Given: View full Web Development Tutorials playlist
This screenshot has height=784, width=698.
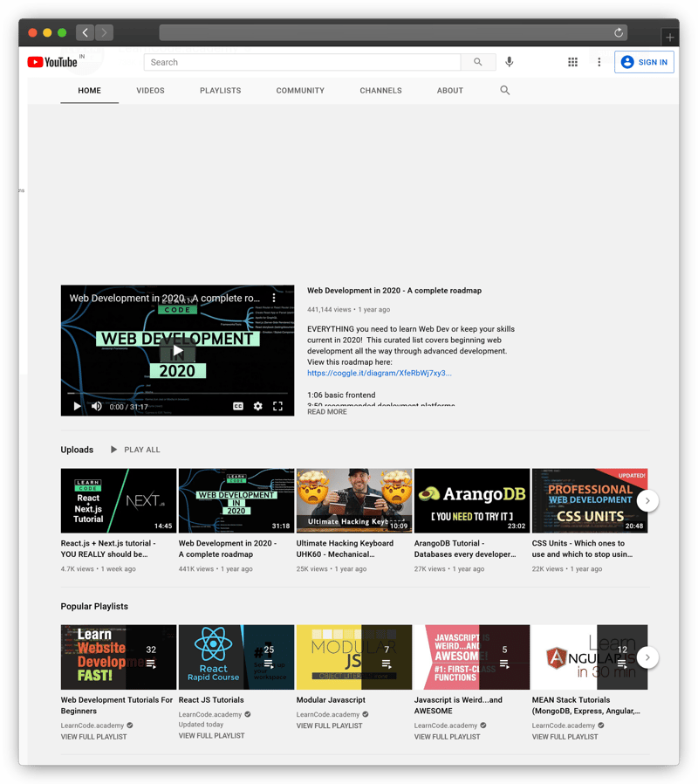Looking at the screenshot, I should point(94,737).
